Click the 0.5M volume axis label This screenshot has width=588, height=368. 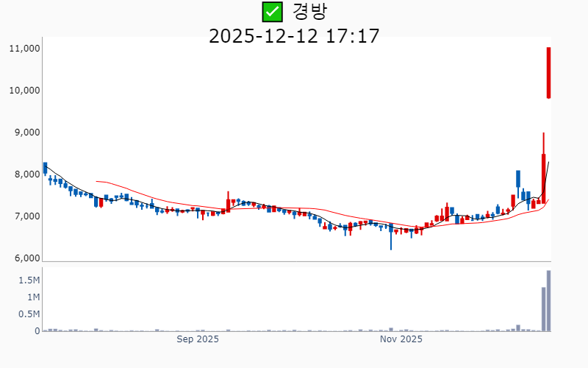[29, 314]
